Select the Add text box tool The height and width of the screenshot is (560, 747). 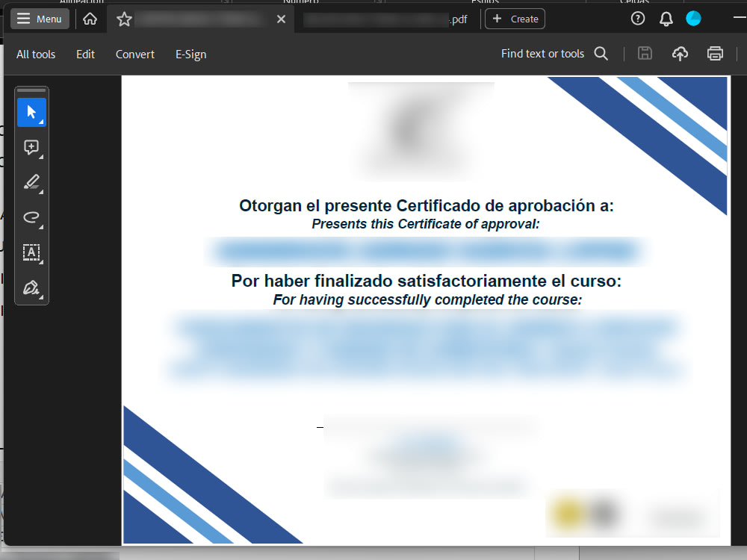[31, 252]
